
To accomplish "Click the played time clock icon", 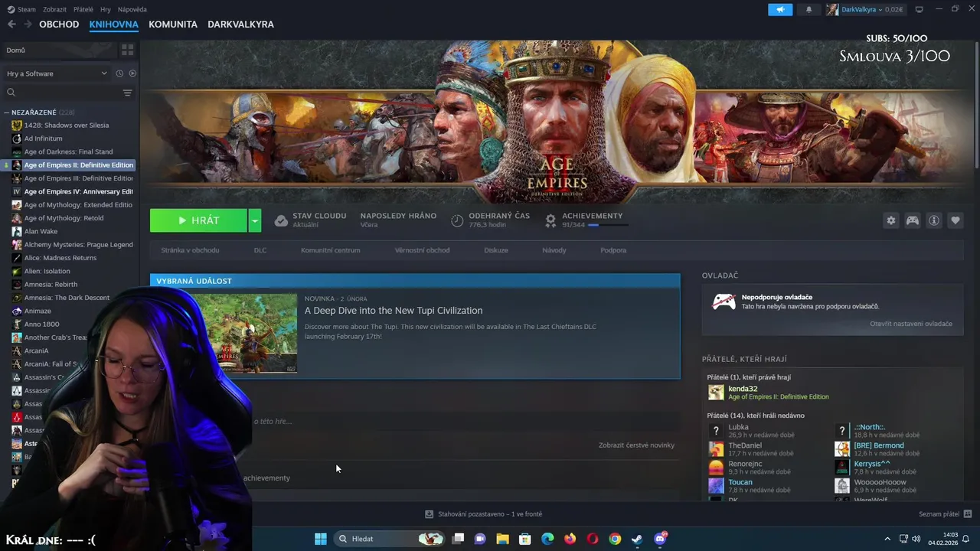I will tap(457, 220).
